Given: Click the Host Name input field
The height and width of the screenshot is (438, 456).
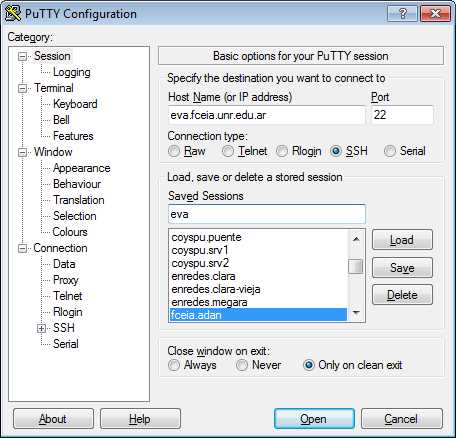Looking at the screenshot, I should pyautogui.click(x=266, y=115).
